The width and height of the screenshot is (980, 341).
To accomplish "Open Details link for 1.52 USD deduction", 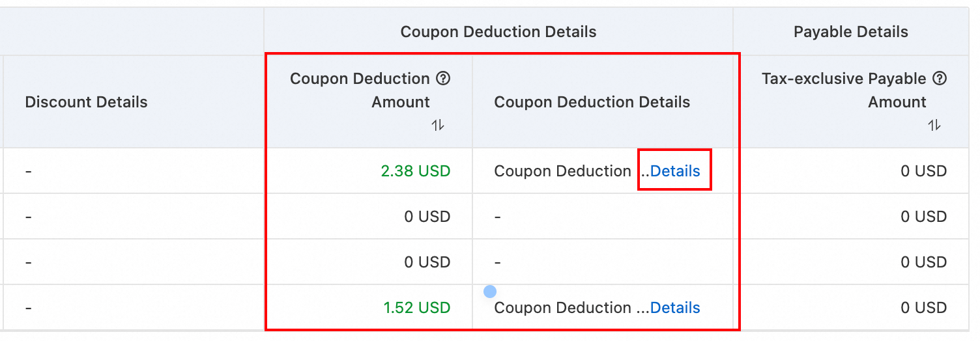I will [x=675, y=308].
